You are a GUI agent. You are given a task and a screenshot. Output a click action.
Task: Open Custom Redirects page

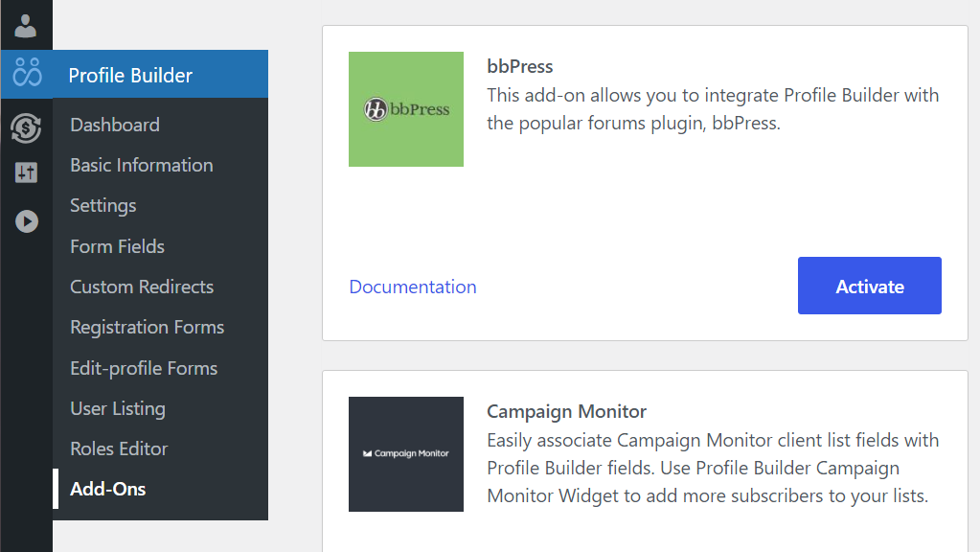(x=142, y=287)
